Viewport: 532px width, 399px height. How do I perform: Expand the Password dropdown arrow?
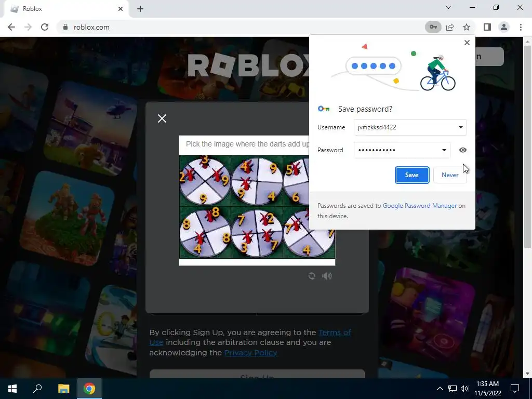[x=444, y=150]
